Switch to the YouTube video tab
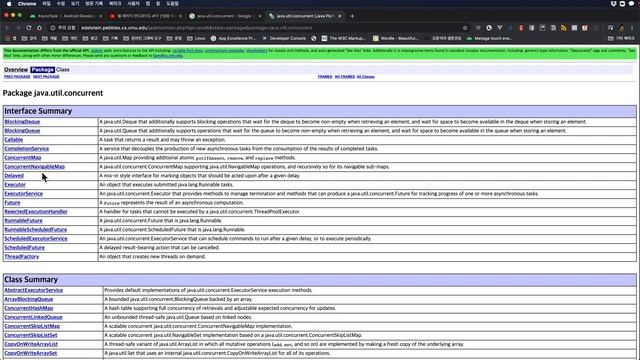Viewport: 640px width, 360px height. (x=145, y=16)
